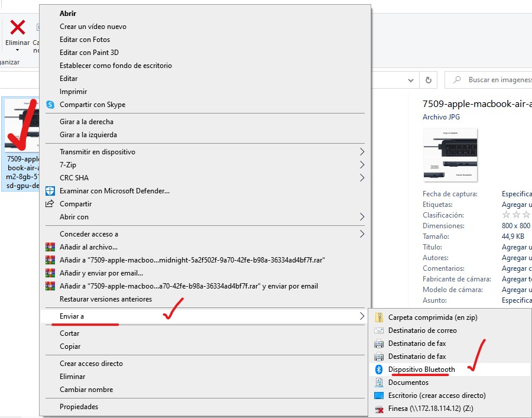The width and height of the screenshot is (532, 418).
Task: Open the address bar history dropdown chevron
Action: click(x=411, y=80)
